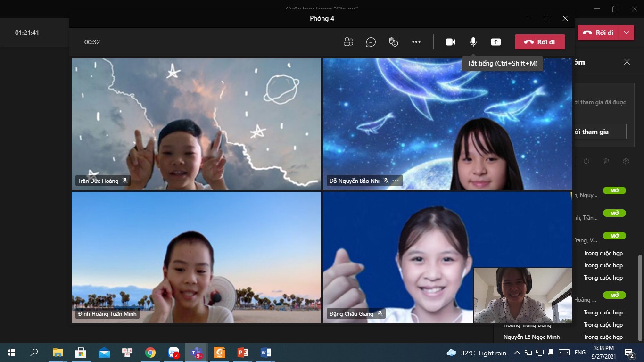Click the trash icon to delete rooms

[606, 161]
